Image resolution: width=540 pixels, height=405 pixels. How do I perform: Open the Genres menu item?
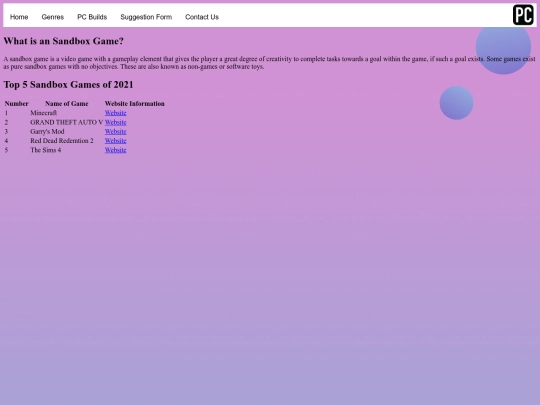click(53, 17)
